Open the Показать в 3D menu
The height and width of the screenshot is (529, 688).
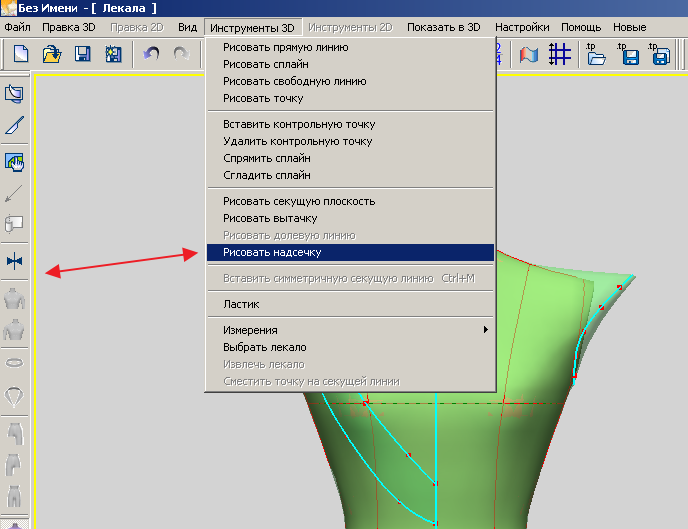coord(444,27)
